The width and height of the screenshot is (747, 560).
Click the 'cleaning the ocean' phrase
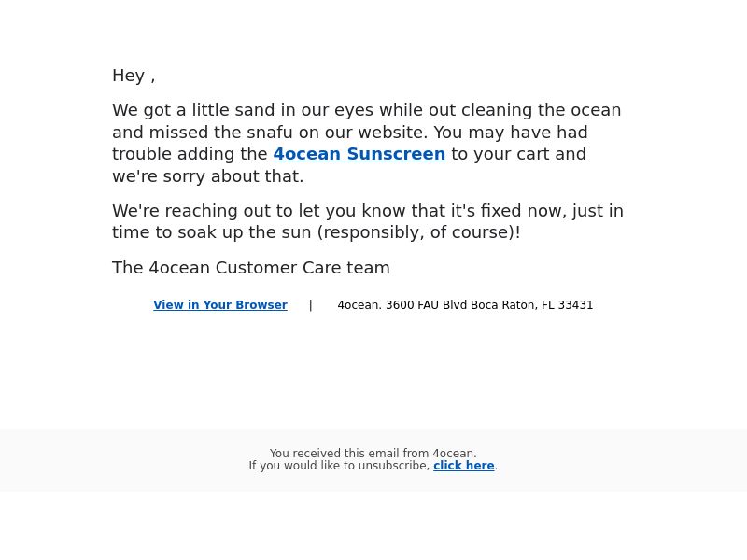click(542, 110)
